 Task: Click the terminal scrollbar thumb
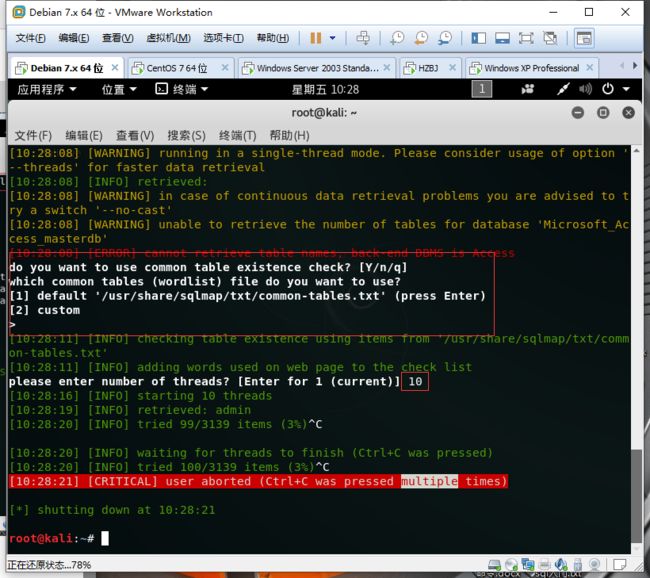tap(636, 497)
